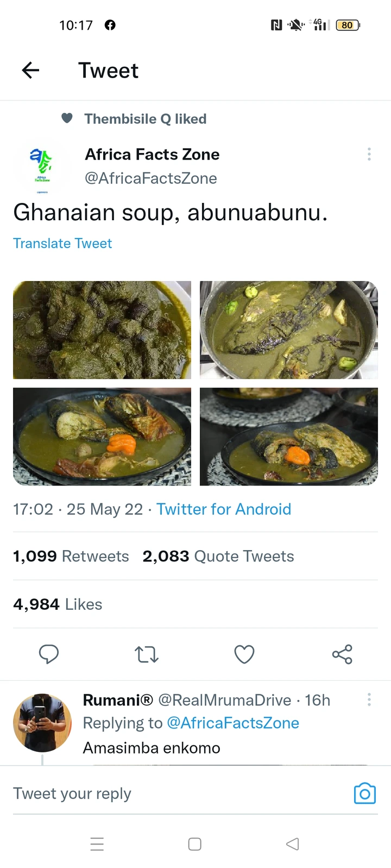
Task: View the 1,099 Retweets list
Action: 71,556
